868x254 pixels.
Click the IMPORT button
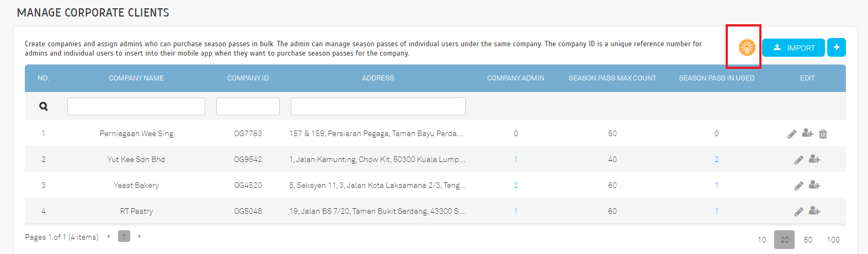(x=794, y=48)
